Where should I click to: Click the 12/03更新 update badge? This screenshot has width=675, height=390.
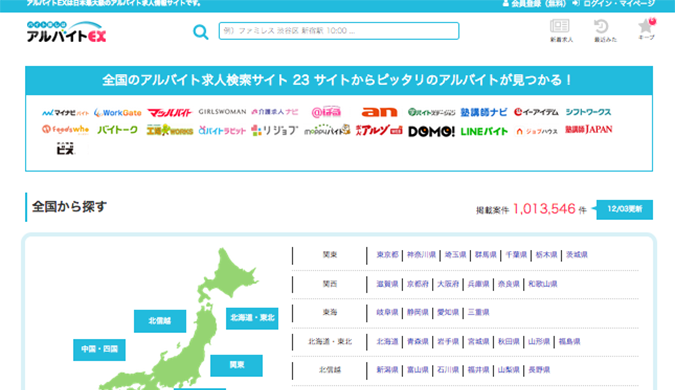tap(624, 209)
